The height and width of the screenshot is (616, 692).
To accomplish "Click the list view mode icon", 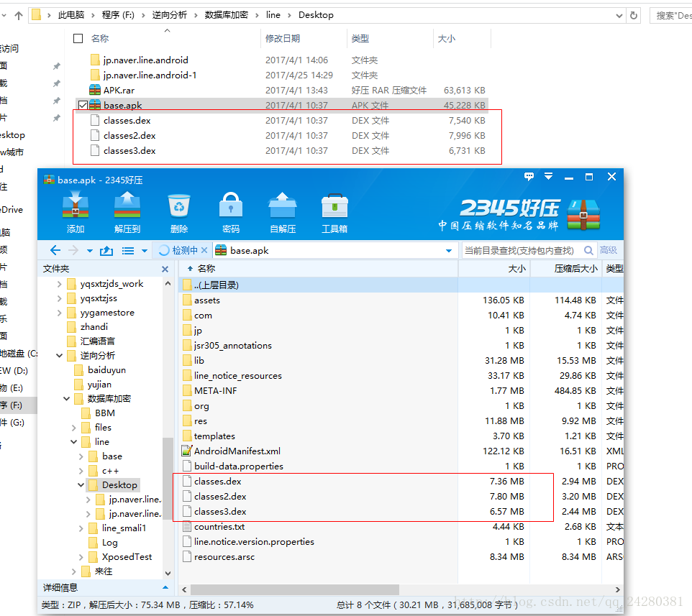I will point(128,251).
